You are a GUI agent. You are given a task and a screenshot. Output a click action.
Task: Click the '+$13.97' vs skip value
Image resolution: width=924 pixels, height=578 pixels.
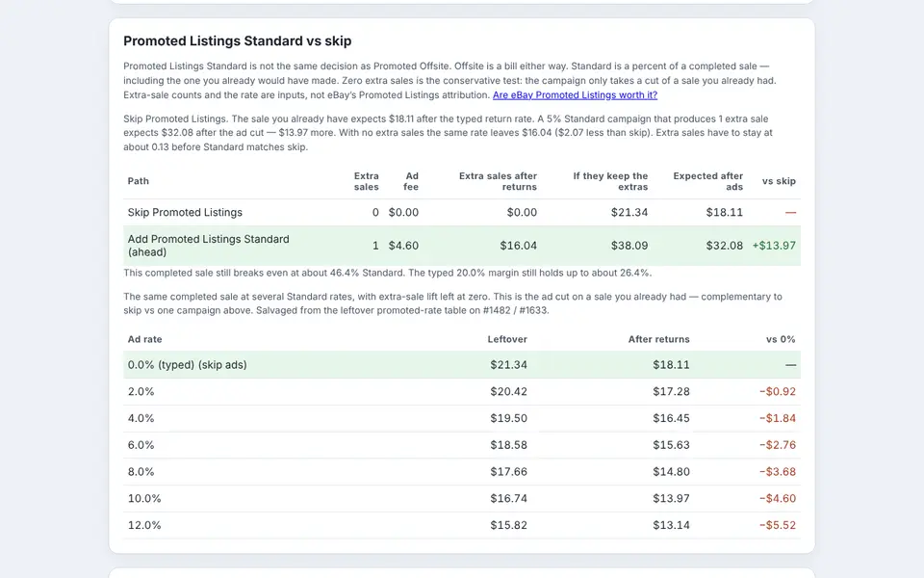774,246
